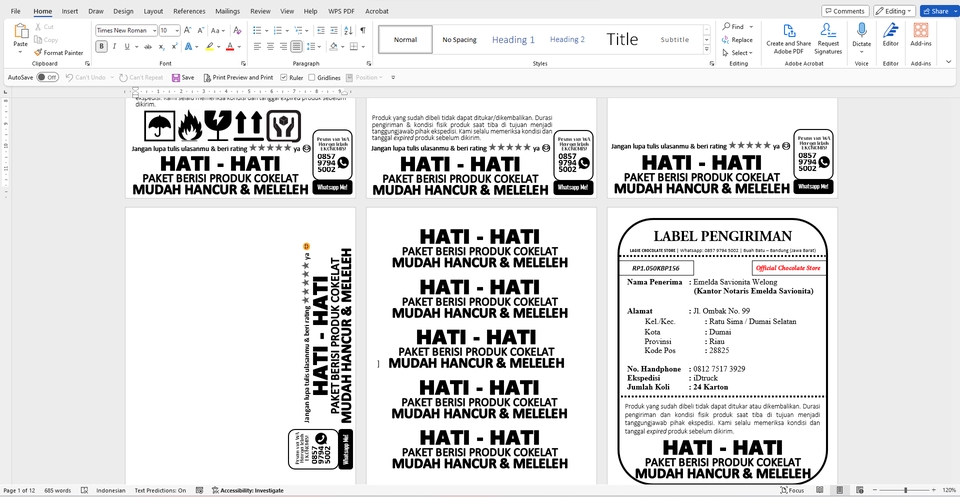The height and width of the screenshot is (497, 960).
Task: Open the Borders dropdown arrow
Action: coord(363,47)
